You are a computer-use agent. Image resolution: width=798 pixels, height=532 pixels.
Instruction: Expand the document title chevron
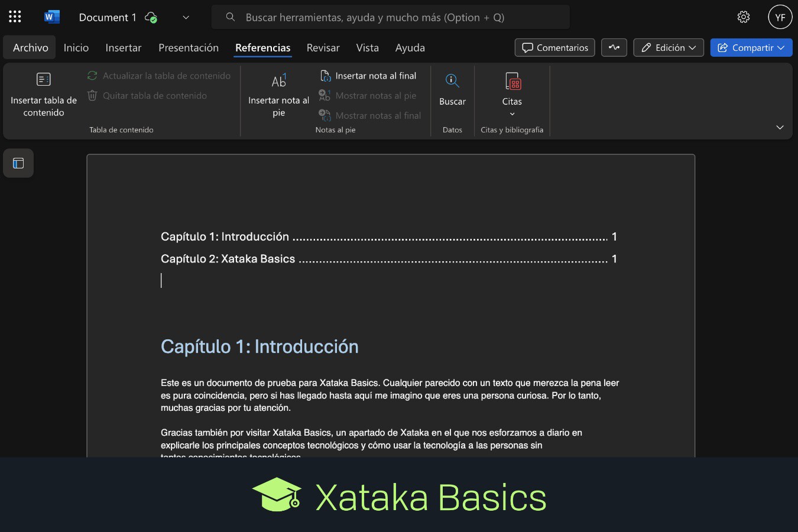pos(186,18)
